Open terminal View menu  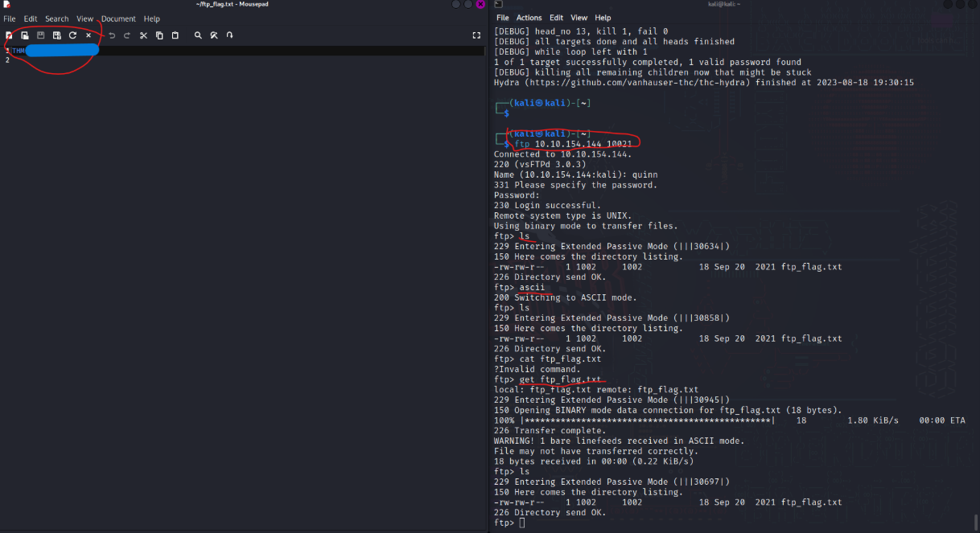[x=579, y=18]
